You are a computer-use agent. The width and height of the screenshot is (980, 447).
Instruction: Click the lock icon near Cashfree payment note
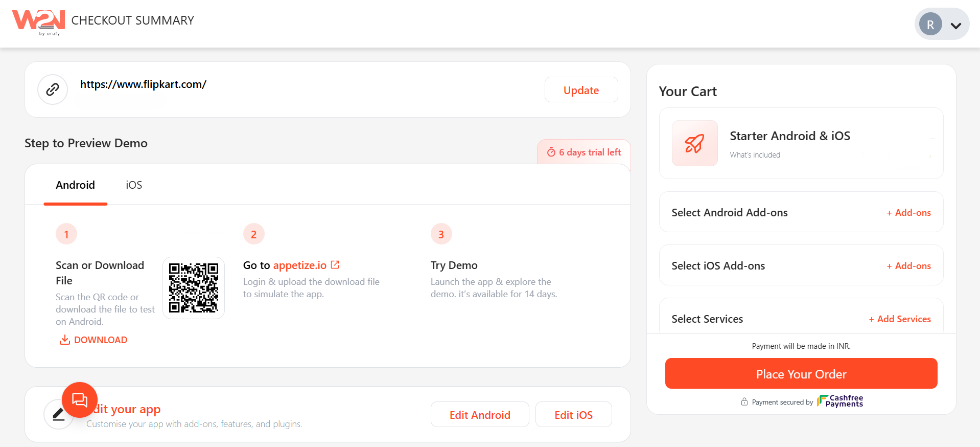pyautogui.click(x=744, y=402)
